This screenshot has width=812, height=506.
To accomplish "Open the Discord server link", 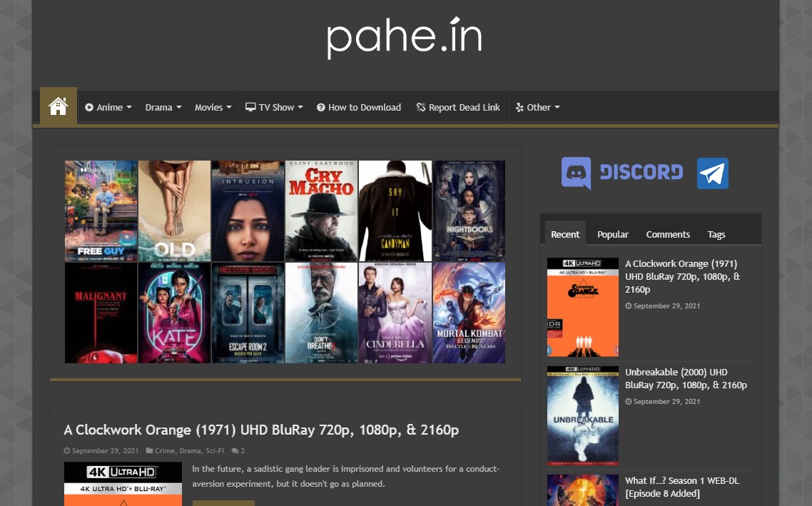I will pyautogui.click(x=622, y=173).
